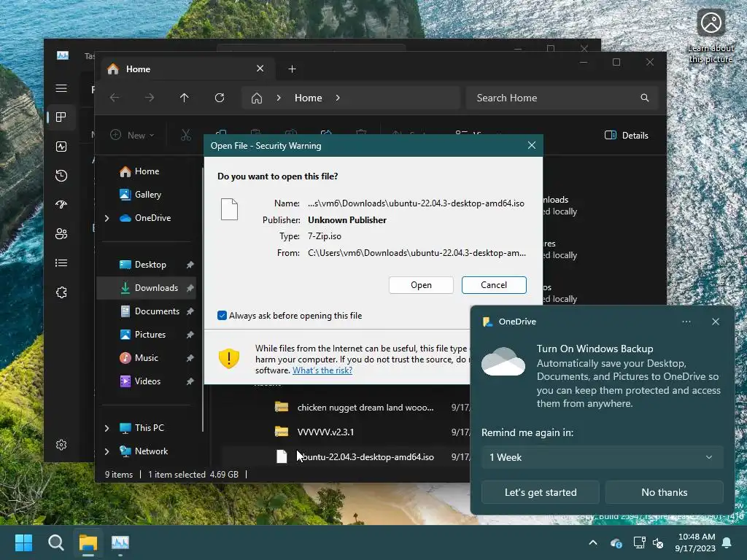Select the chicken nugget dream land folder
Screen dimensions: 747x560
(x=366, y=408)
